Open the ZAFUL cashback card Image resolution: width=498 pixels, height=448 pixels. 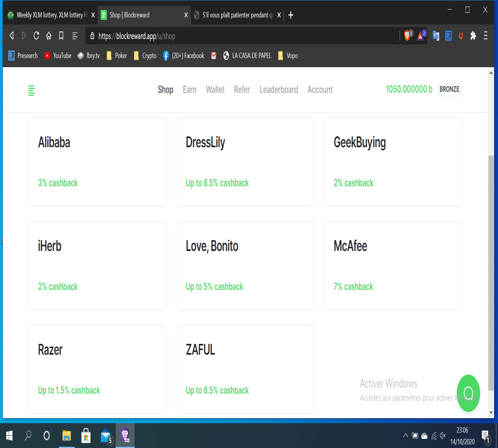(x=245, y=369)
